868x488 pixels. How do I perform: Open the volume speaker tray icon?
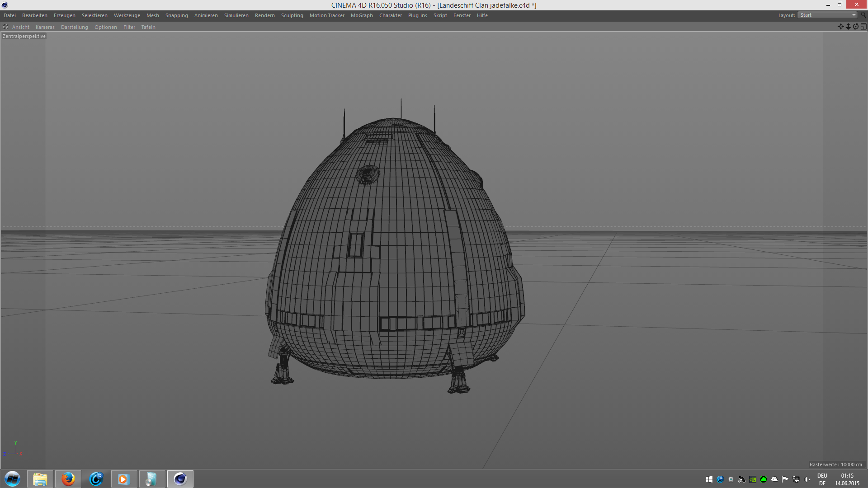[807, 479]
